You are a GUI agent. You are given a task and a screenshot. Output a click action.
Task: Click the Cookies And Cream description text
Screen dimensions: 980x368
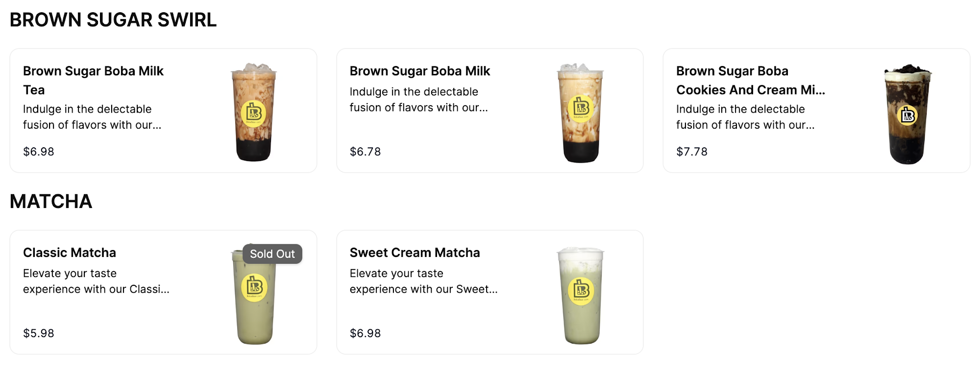tap(745, 117)
